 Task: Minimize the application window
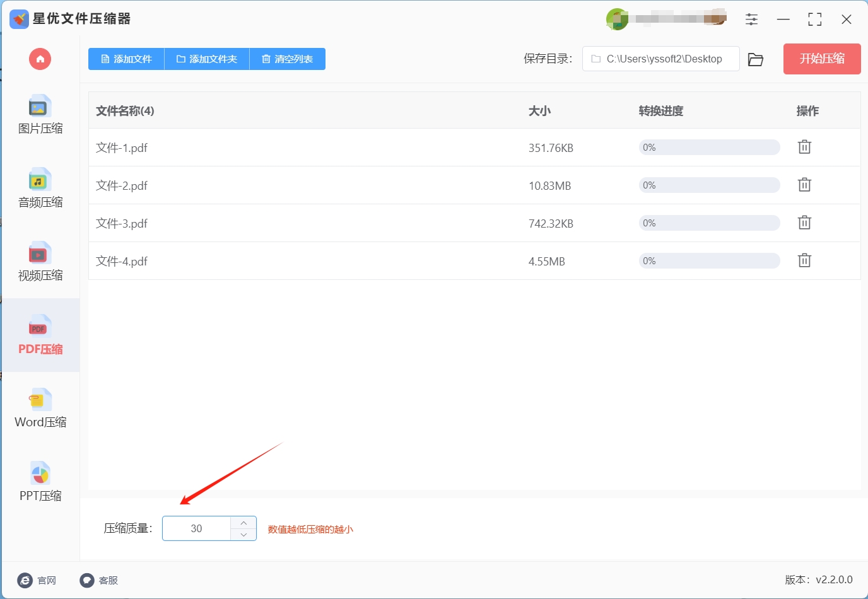click(x=783, y=19)
